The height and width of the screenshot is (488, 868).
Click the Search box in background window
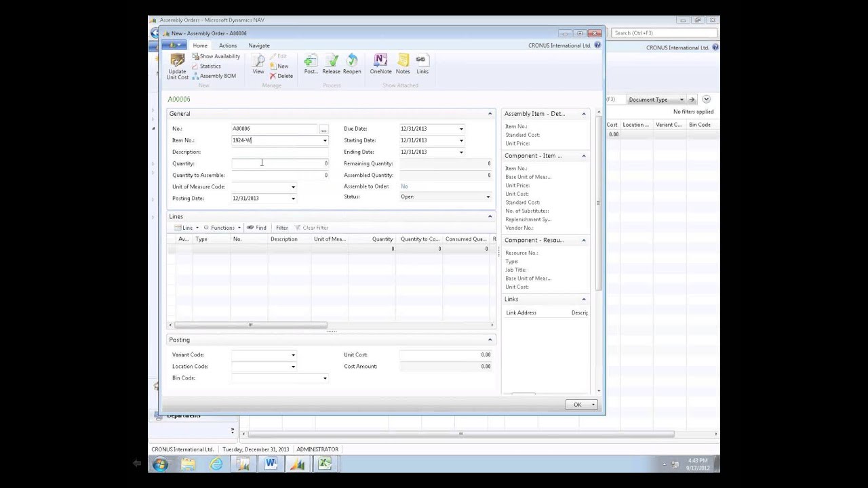tap(664, 33)
